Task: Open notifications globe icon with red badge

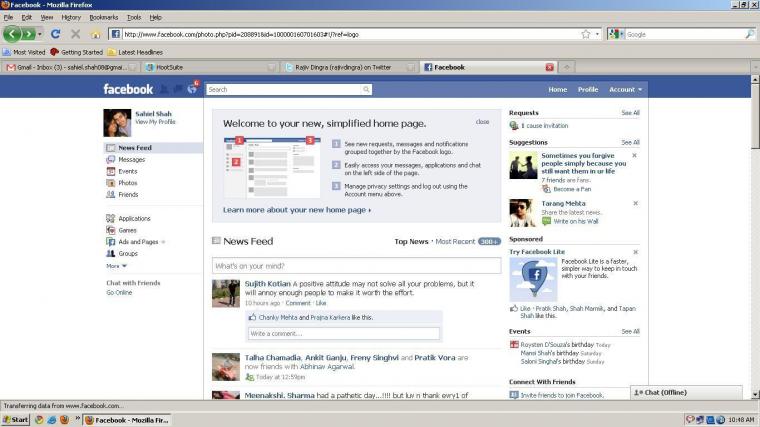Action: [x=192, y=88]
